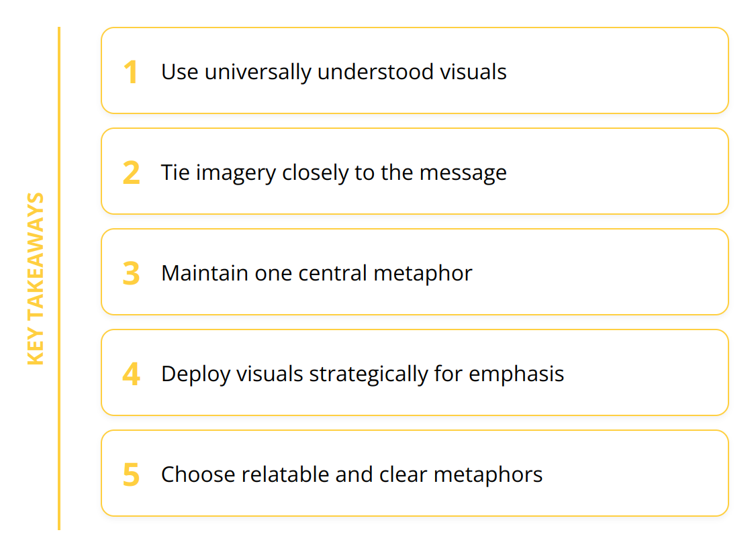
Task: Choose "Choose relatable and clear metaphors" text
Action: coord(352,474)
